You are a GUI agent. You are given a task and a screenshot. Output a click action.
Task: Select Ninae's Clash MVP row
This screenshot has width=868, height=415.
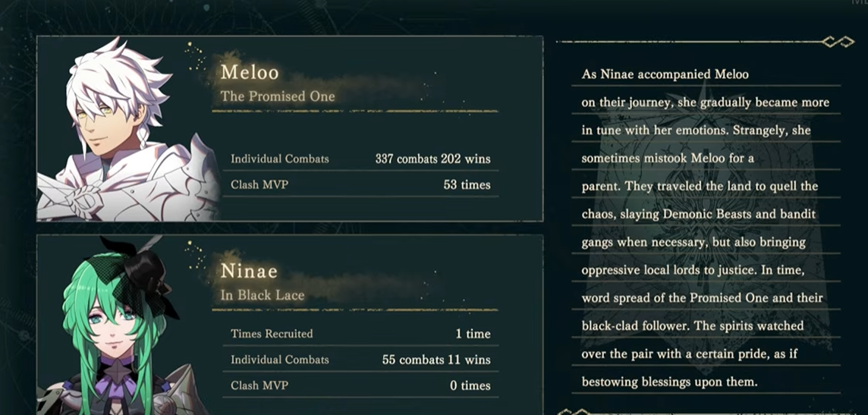pyautogui.click(x=360, y=385)
